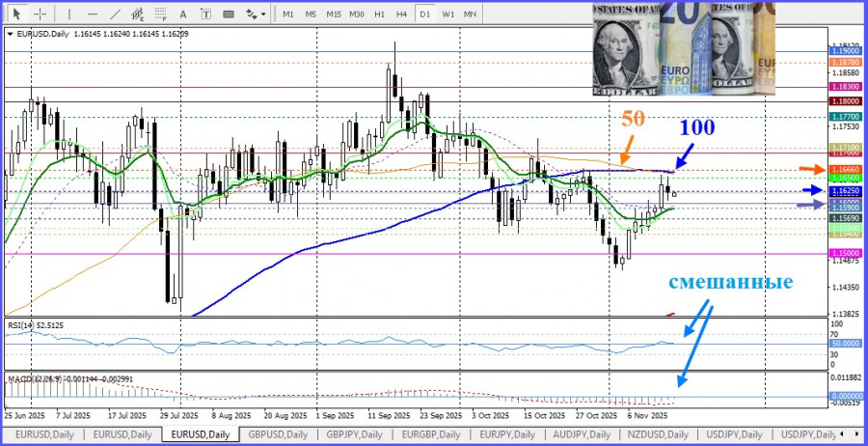Image resolution: width=868 pixels, height=446 pixels.
Task: Select the text 'A' tool
Action: [x=183, y=14]
